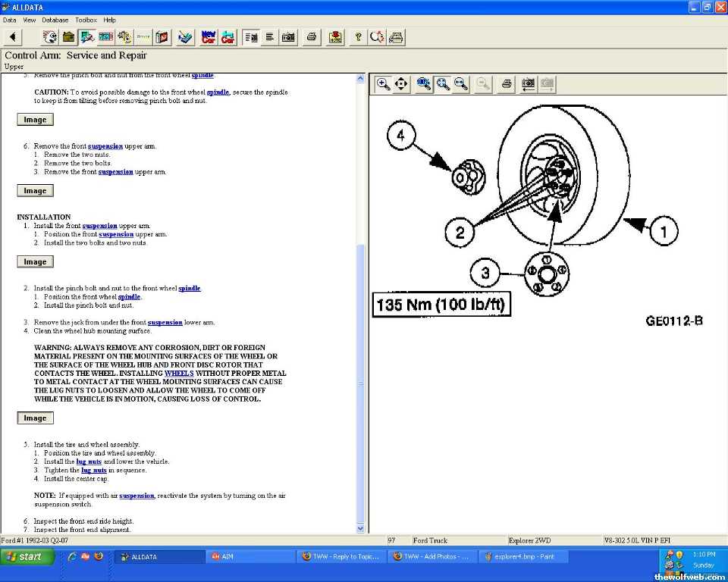Screen dimensions: 728x582
Task: Click the lug nuts link in 'Install the lug nuts'
Action: coord(89,462)
